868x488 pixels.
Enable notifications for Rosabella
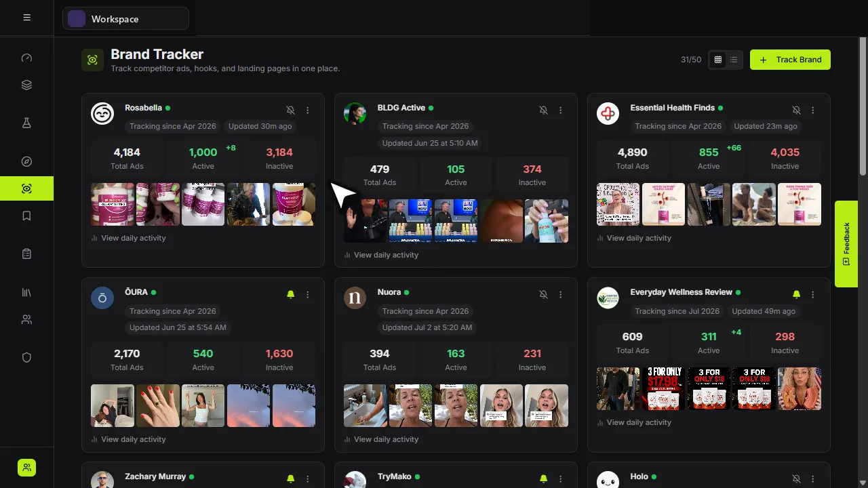[290, 110]
